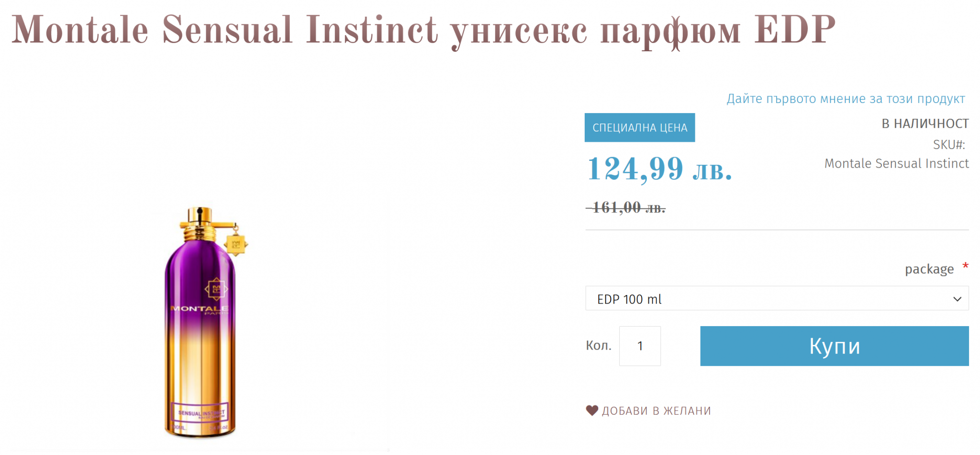This screenshot has height=455, width=980.
Task: Click the ДОБАВИ В ЖЕЛАНИ wishlist link
Action: 656,411
